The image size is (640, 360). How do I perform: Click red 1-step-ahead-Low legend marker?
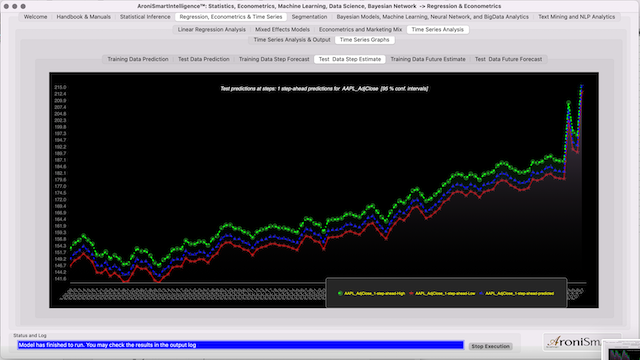click(411, 293)
